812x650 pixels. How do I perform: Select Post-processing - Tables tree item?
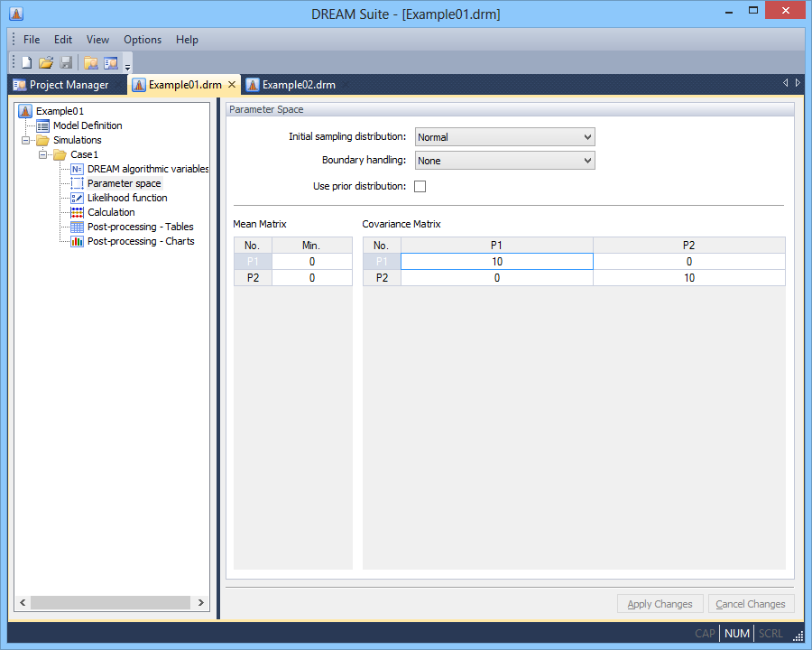tap(141, 227)
